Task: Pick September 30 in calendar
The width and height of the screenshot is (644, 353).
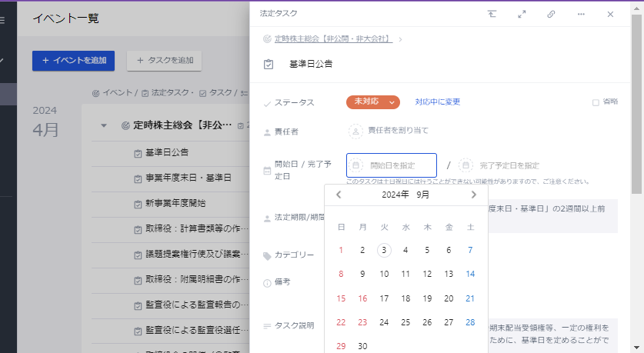Action: pyautogui.click(x=362, y=346)
